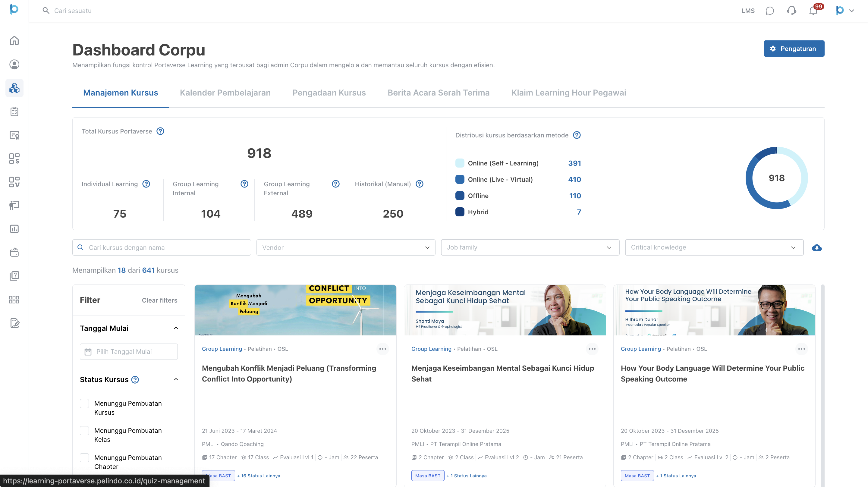The width and height of the screenshot is (868, 487).
Task: Open the chat bubble icon
Action: (770, 11)
